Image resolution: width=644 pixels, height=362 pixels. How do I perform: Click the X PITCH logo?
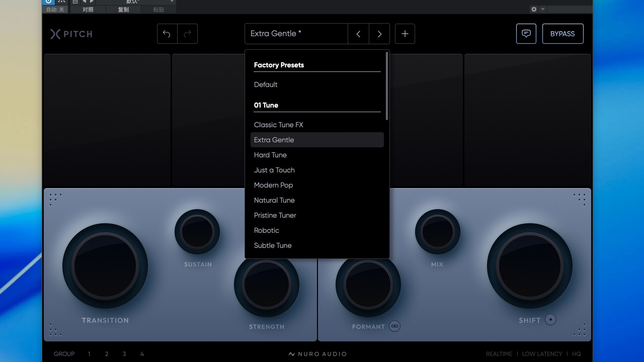coord(71,34)
